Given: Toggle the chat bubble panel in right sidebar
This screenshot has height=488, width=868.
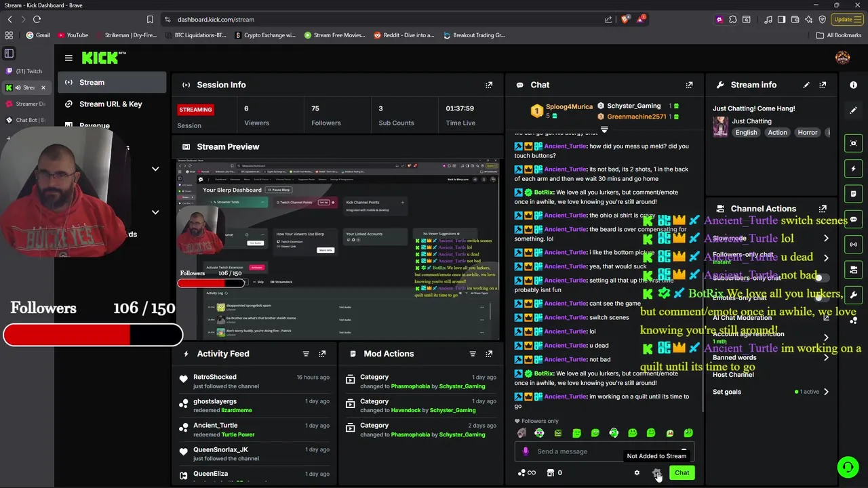Looking at the screenshot, I should coord(853,219).
